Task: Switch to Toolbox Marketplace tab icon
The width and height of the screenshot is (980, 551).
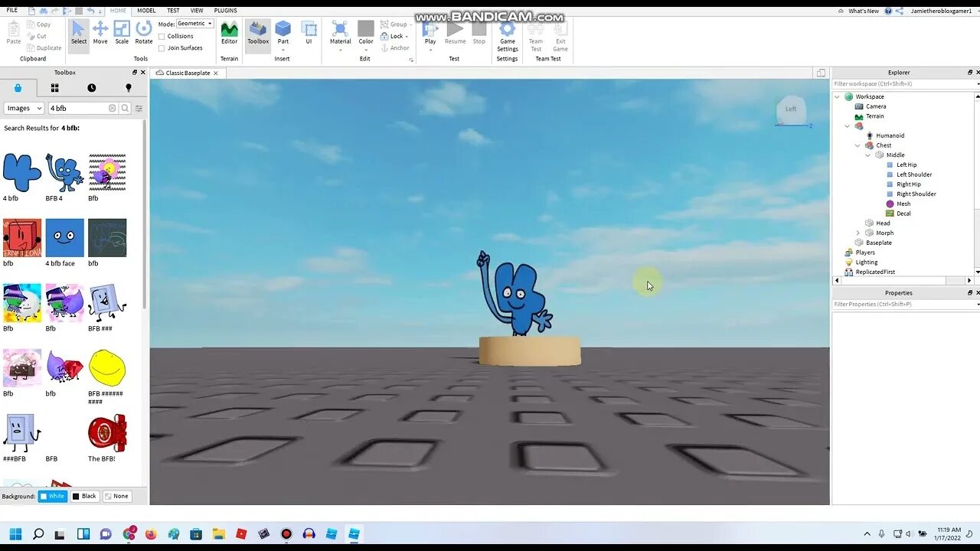Action: tap(18, 88)
